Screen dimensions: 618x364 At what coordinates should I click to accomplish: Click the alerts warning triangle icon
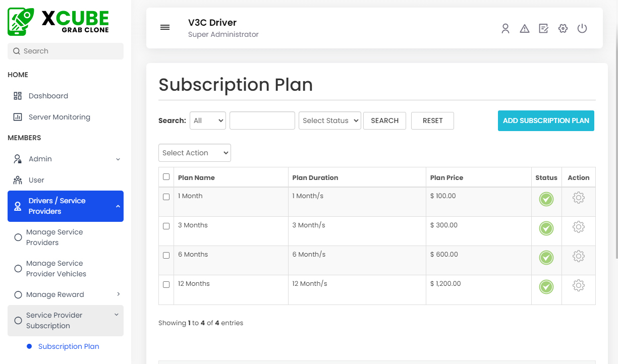525,29
